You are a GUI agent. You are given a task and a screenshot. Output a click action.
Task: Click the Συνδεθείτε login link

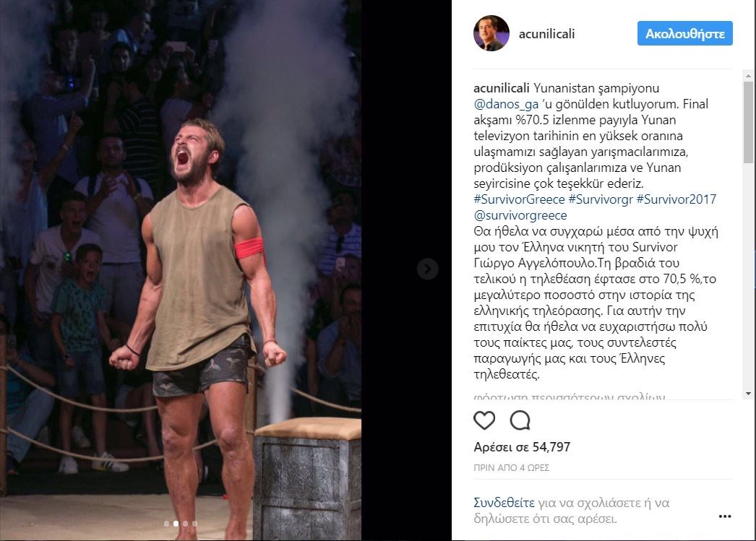(504, 503)
